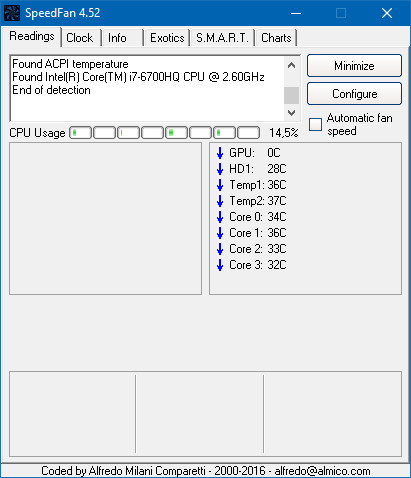Click the HD1 temperature arrow icon

tap(220, 169)
